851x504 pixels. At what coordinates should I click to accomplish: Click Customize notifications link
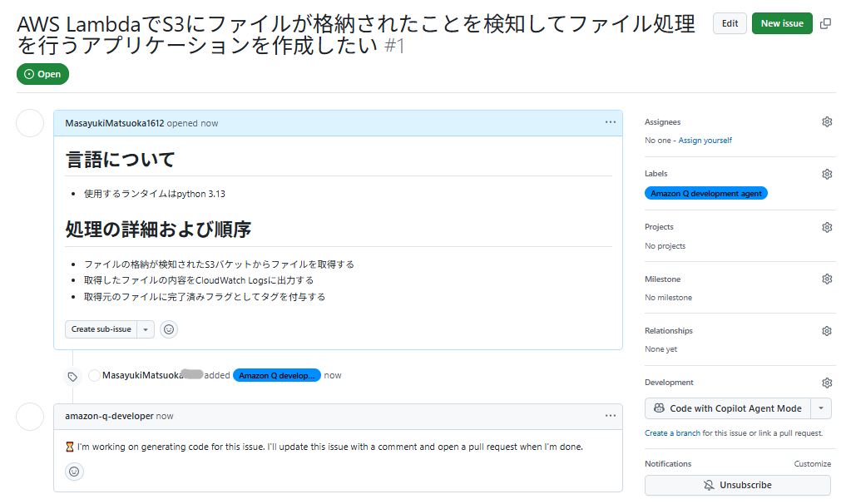click(813, 464)
